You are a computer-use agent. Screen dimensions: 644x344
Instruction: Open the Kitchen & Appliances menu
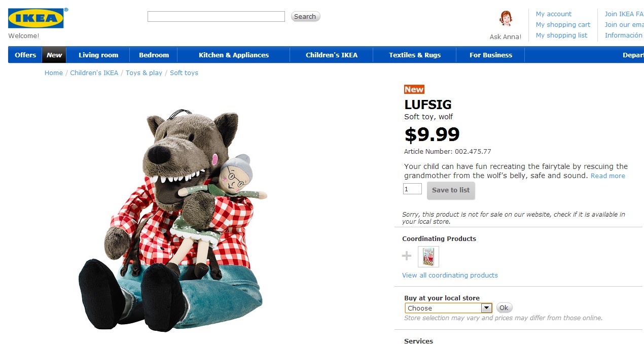[234, 55]
